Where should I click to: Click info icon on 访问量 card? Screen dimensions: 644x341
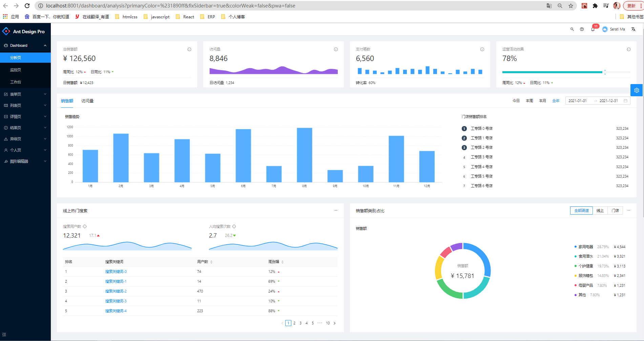[336, 49]
